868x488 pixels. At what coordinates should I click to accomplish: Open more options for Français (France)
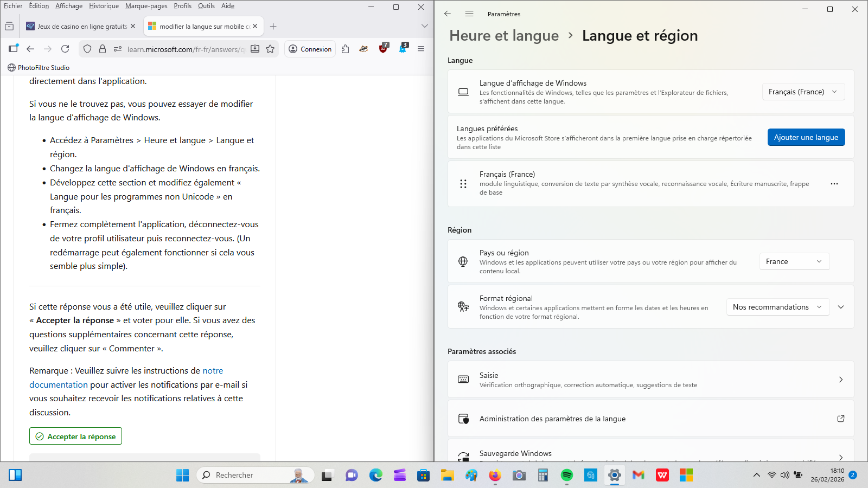point(834,184)
